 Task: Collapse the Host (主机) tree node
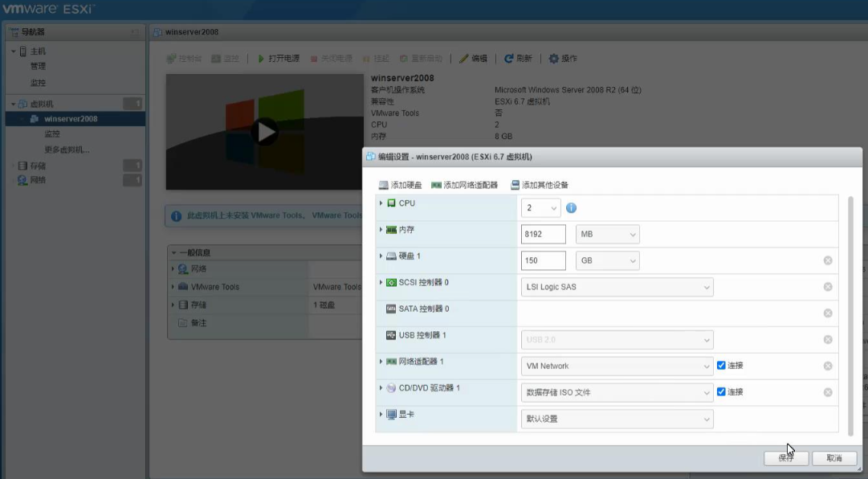point(14,51)
